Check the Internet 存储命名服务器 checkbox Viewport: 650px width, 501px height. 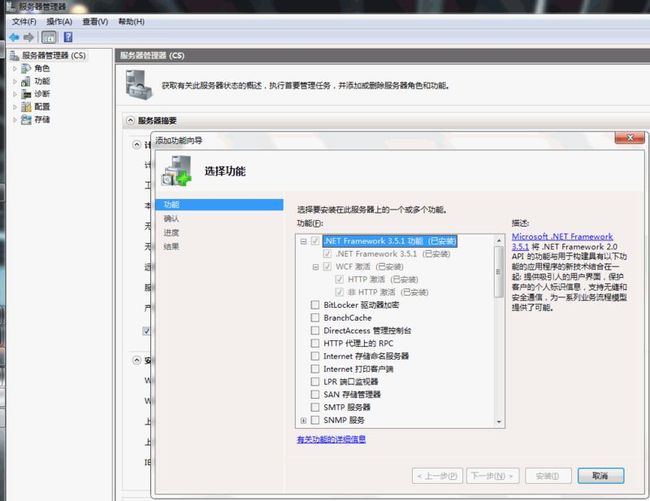click(x=315, y=356)
